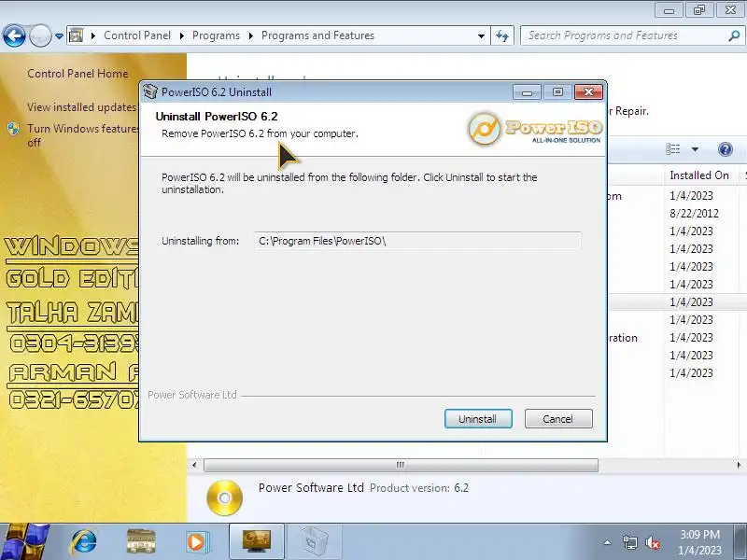Open the Start menu
The width and height of the screenshot is (747, 560).
click(24, 541)
